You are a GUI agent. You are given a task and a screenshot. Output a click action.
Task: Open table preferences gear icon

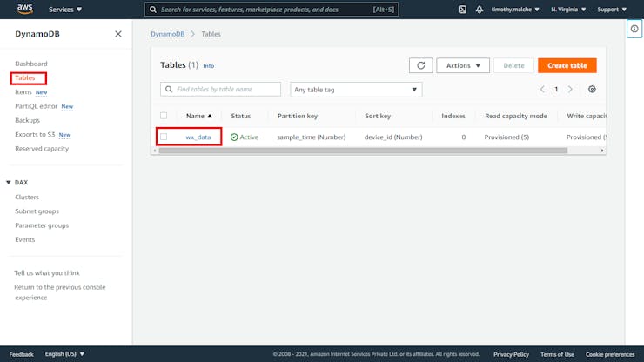(592, 89)
